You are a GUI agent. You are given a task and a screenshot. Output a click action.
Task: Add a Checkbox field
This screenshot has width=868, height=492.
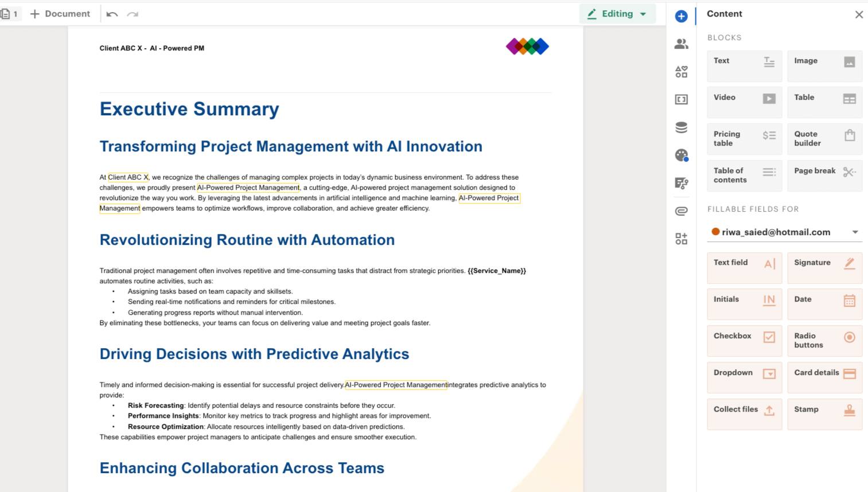coord(744,341)
